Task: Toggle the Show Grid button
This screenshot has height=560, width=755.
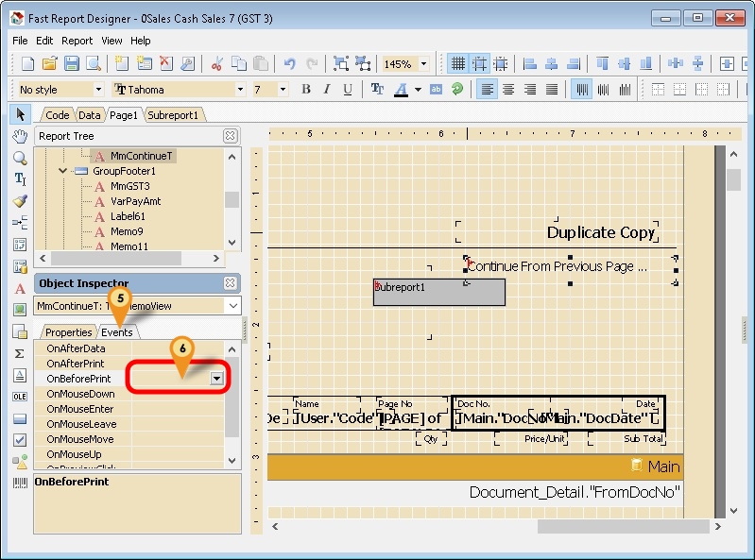Action: click(x=458, y=63)
